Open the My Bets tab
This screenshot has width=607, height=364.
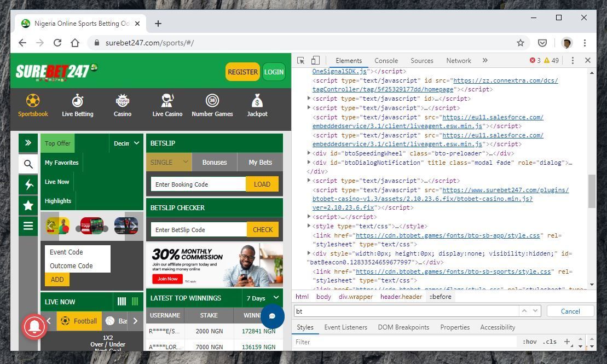coord(260,162)
